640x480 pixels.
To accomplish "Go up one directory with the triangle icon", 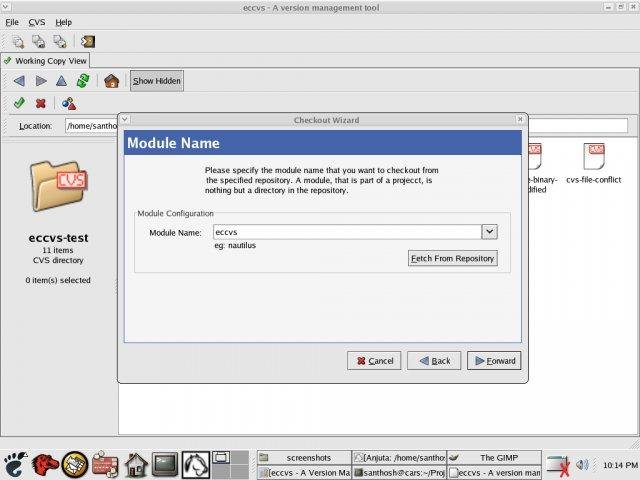I will click(61, 81).
